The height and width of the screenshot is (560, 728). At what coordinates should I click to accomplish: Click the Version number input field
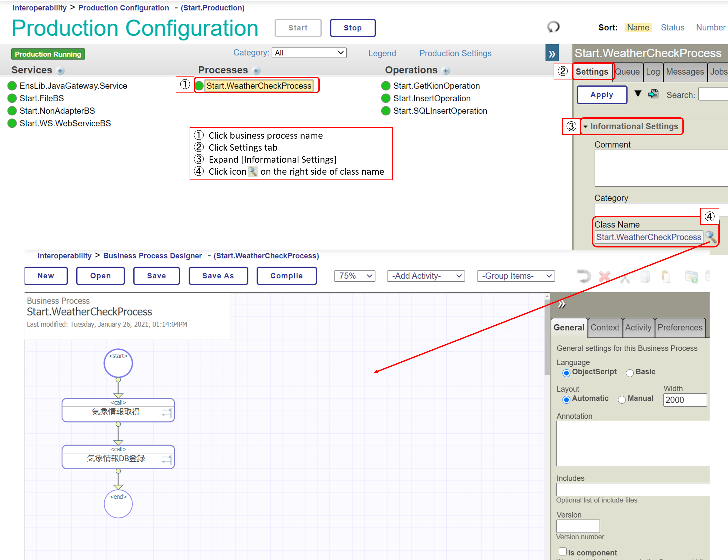click(x=578, y=526)
